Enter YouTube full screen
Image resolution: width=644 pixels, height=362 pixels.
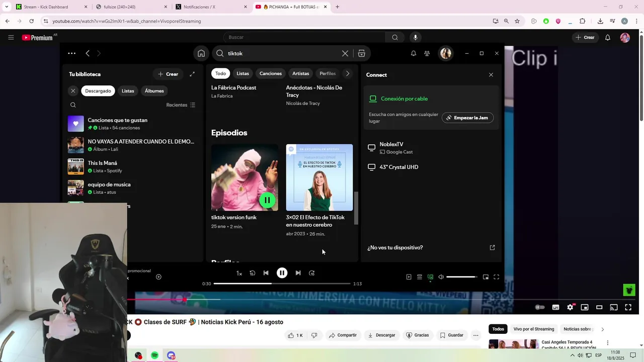click(x=628, y=307)
